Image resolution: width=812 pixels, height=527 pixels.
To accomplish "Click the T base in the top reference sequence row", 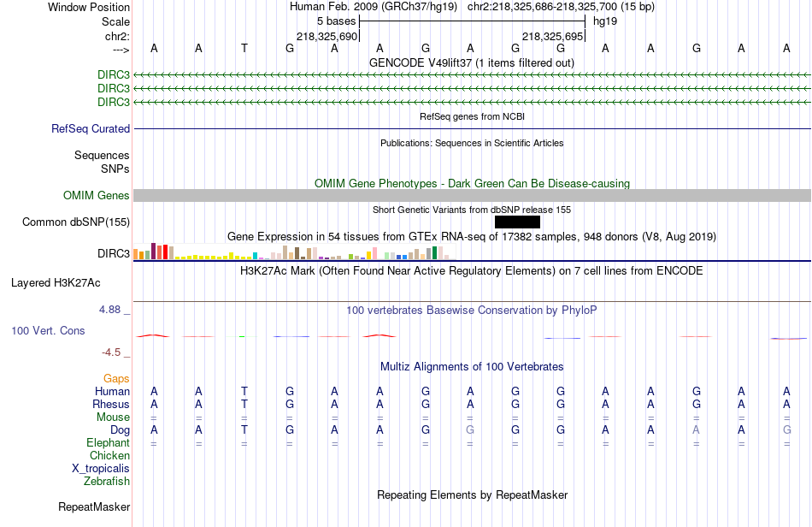I will pos(244,49).
